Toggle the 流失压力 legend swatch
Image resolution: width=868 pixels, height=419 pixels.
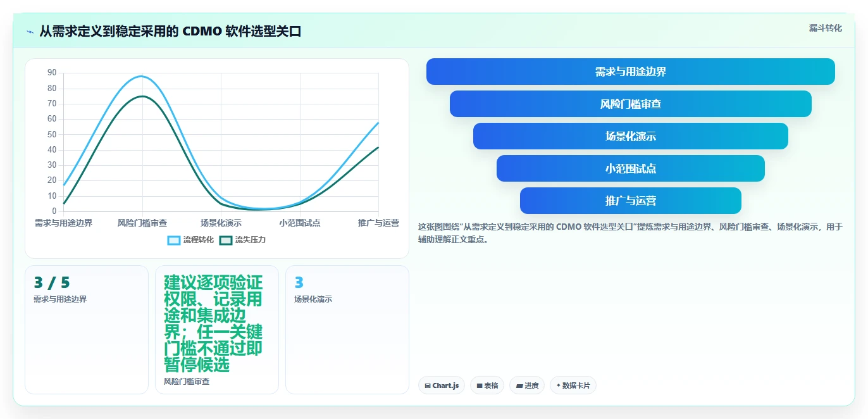click(x=226, y=240)
